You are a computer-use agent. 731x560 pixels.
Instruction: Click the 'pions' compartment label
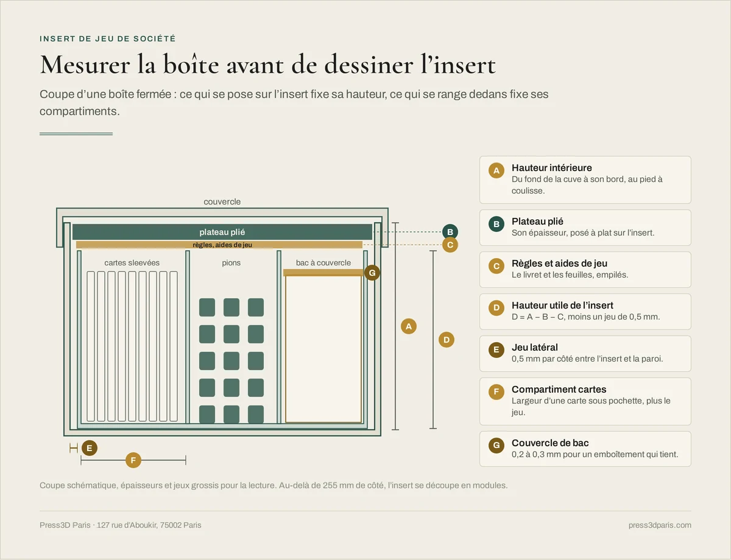pos(231,263)
